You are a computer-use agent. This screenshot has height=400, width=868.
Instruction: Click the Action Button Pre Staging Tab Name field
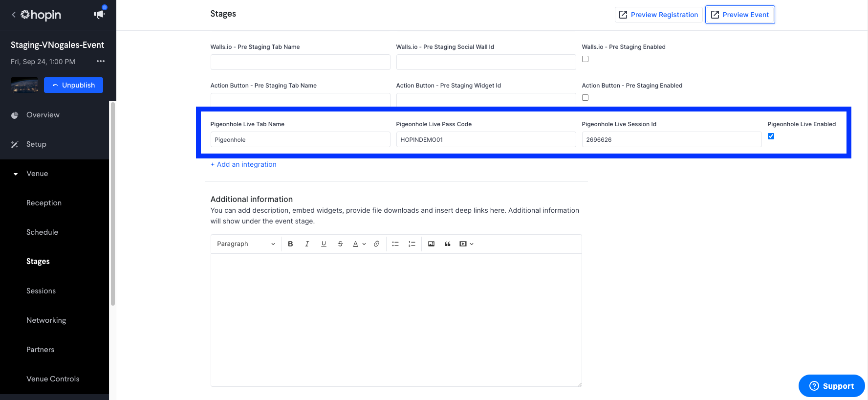[300, 100]
